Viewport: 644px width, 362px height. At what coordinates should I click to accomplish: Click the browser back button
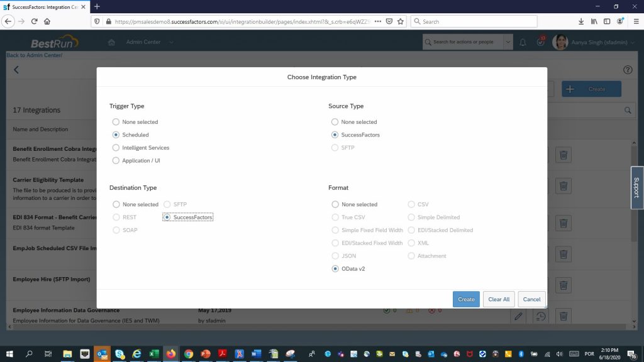click(x=8, y=21)
